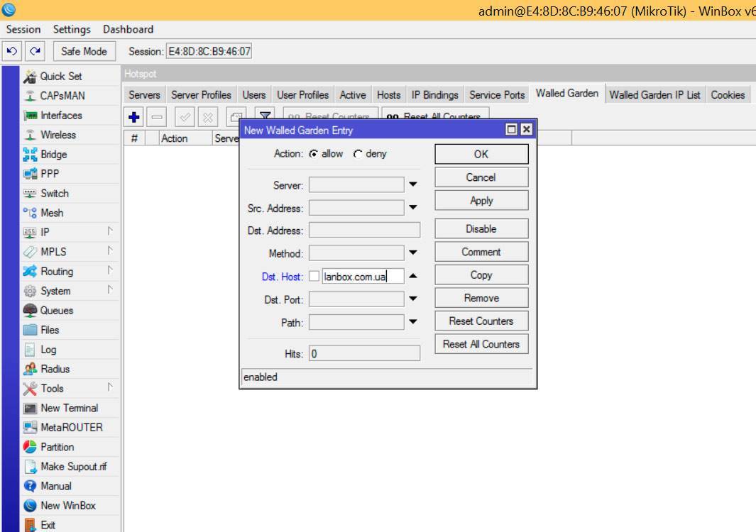Expand the Server dropdown arrow

413,185
